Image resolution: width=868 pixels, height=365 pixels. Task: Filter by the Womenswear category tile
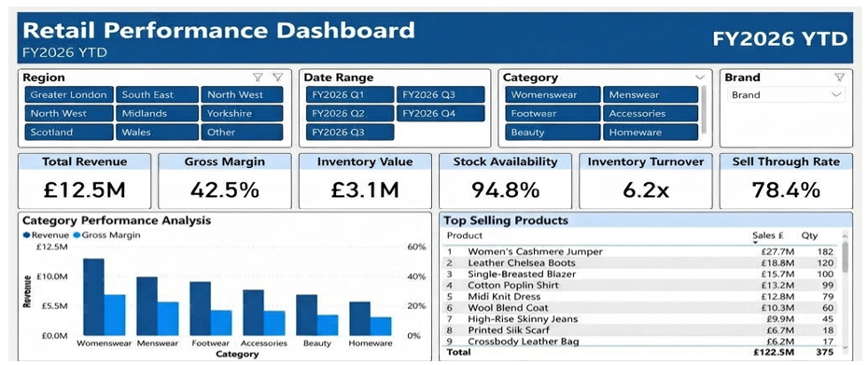[553, 94]
